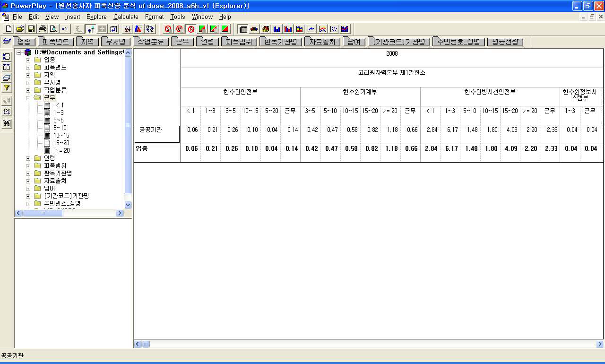This screenshot has width=605, height=364.
Task: Click the abc label width icon in sidebar
Action: [7, 112]
